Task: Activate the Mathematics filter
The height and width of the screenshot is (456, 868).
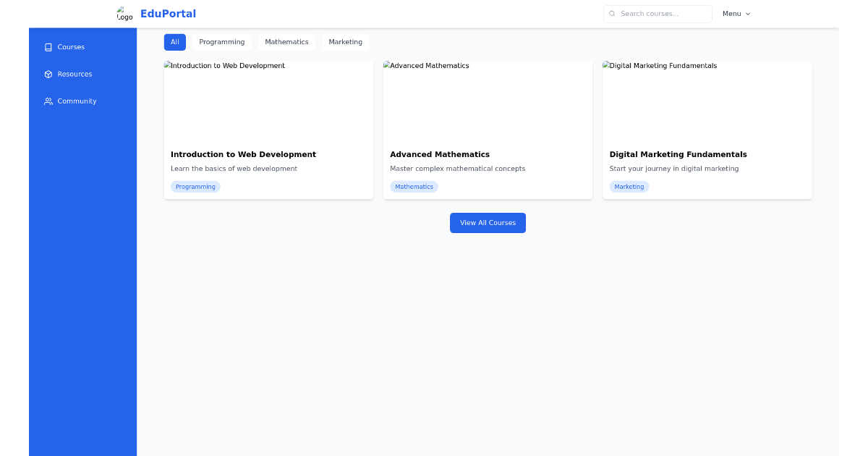Action: [x=286, y=42]
